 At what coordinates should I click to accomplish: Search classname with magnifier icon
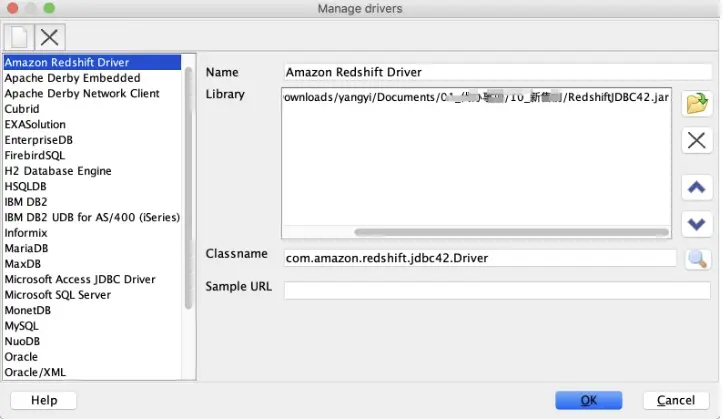697,259
